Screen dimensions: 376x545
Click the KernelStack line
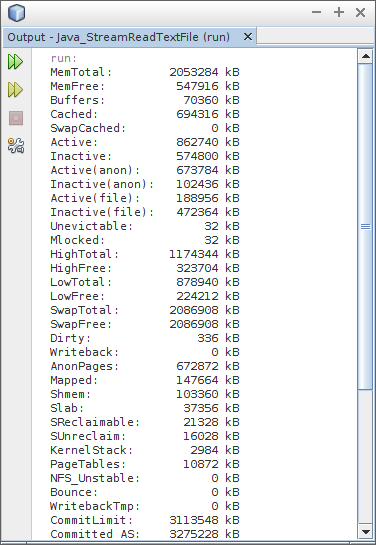click(x=145, y=450)
